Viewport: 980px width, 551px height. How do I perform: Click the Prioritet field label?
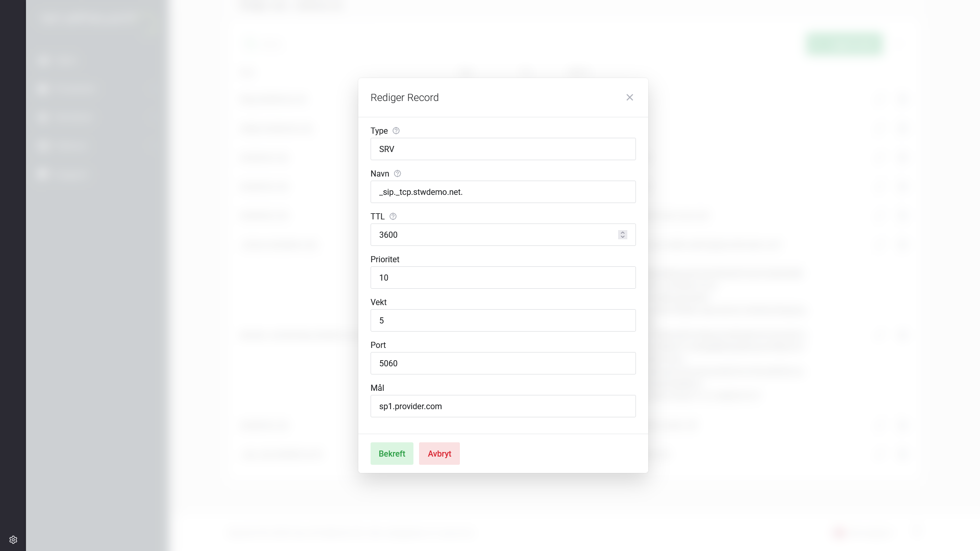385,259
